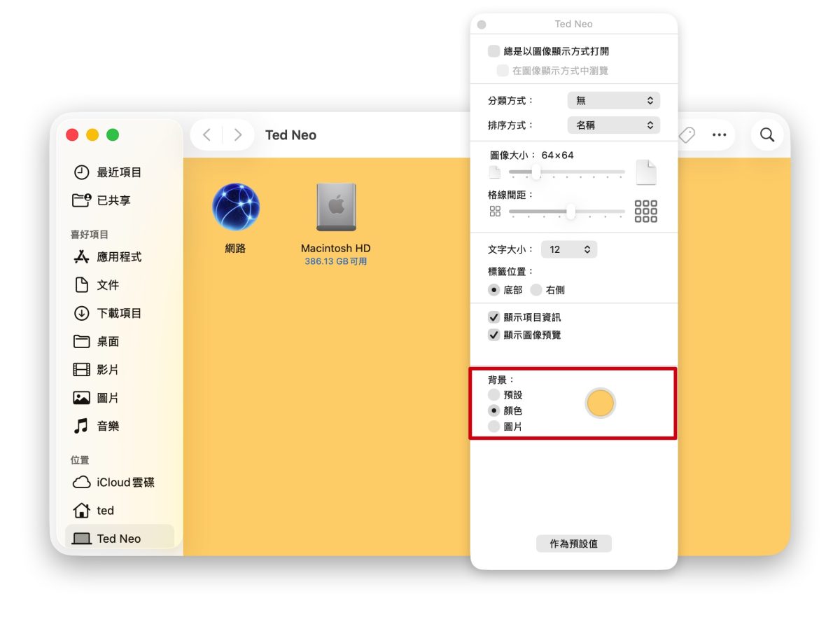840x622 pixels.
Task: Click the 位置 section header
Action: 80,460
